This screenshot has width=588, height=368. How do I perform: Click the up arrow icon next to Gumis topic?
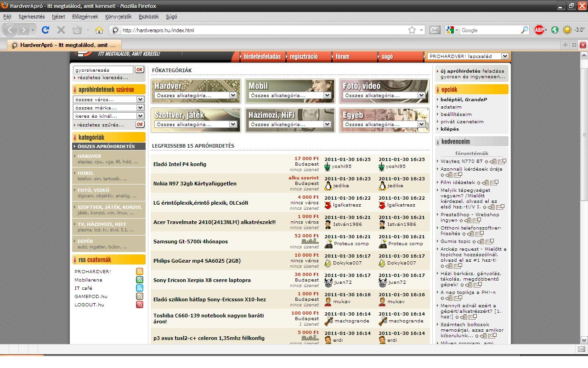474,241
